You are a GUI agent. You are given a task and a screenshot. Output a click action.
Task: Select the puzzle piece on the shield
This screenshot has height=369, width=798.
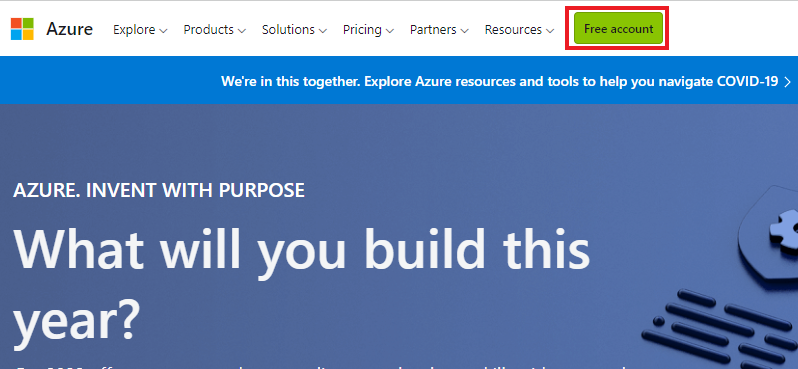784,230
